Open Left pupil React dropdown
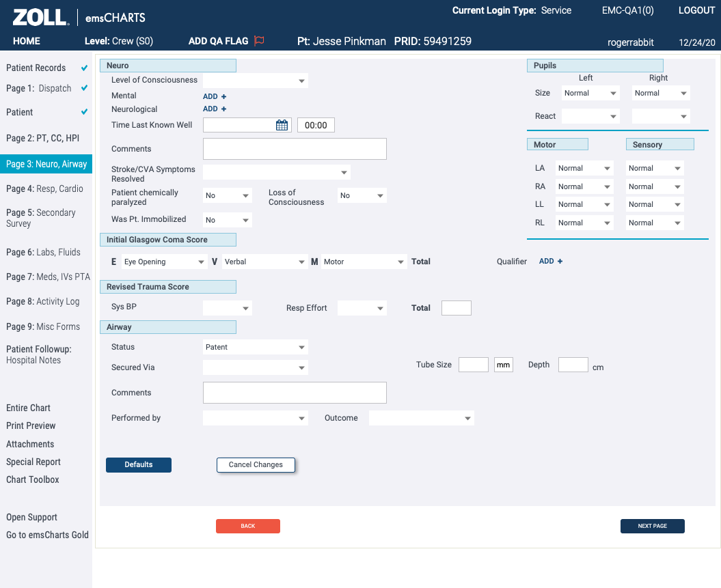Image resolution: width=721 pixels, height=588 pixels. pyautogui.click(x=590, y=116)
